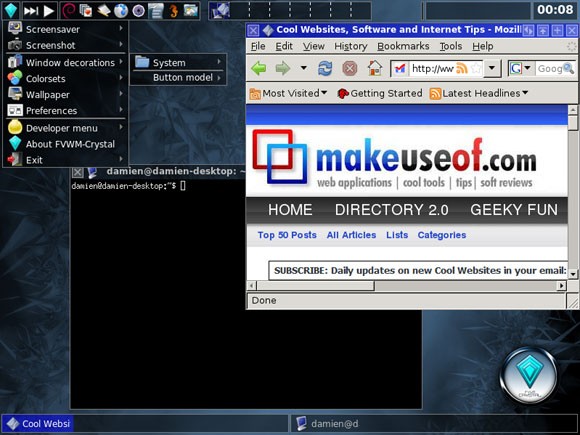Open Firefox History menu
The image size is (580, 435).
(351, 46)
